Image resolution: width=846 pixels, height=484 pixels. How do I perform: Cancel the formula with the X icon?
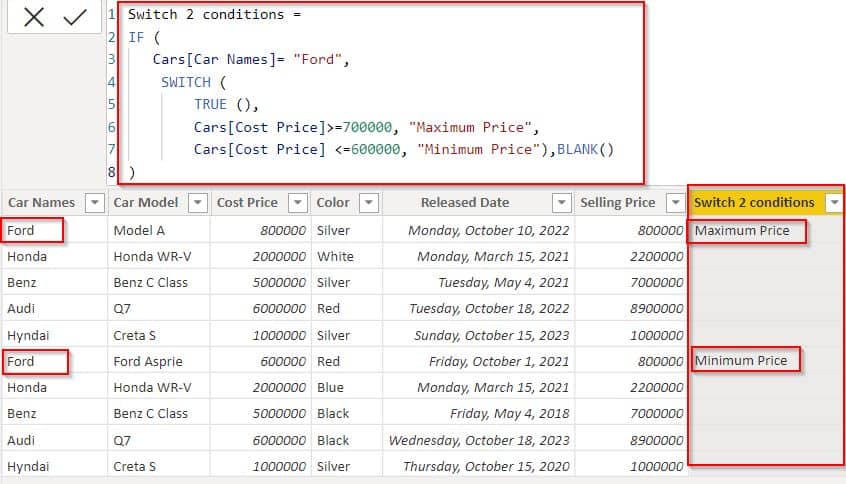(x=33, y=17)
